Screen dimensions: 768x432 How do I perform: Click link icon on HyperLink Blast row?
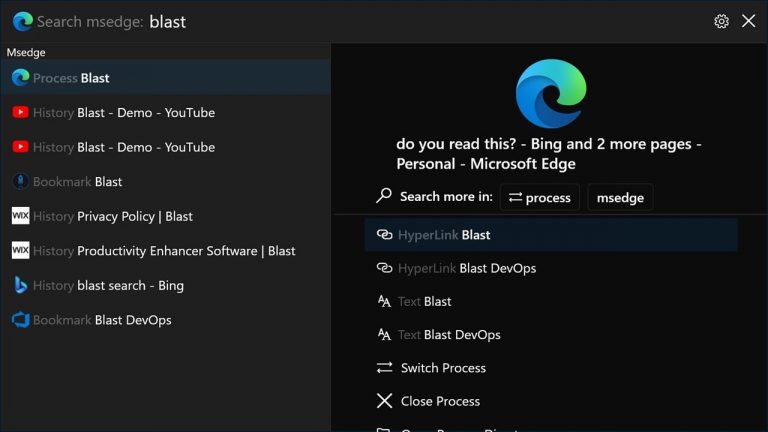(x=384, y=235)
